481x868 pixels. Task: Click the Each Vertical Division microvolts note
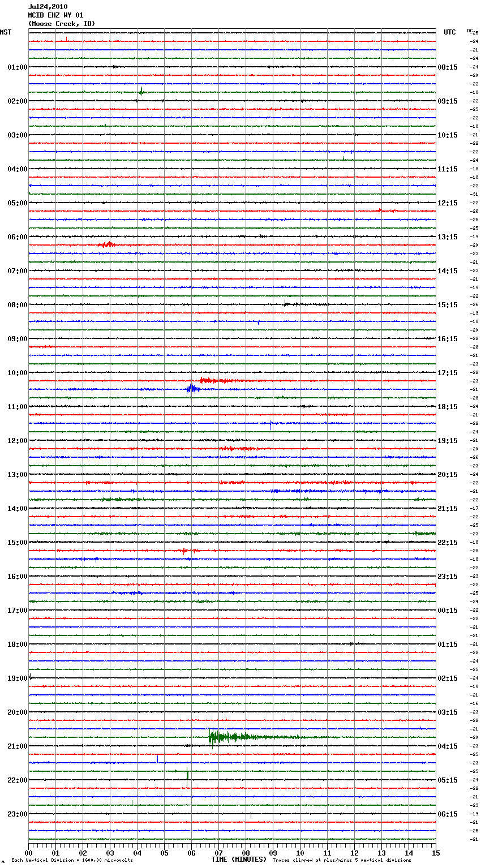72,860
